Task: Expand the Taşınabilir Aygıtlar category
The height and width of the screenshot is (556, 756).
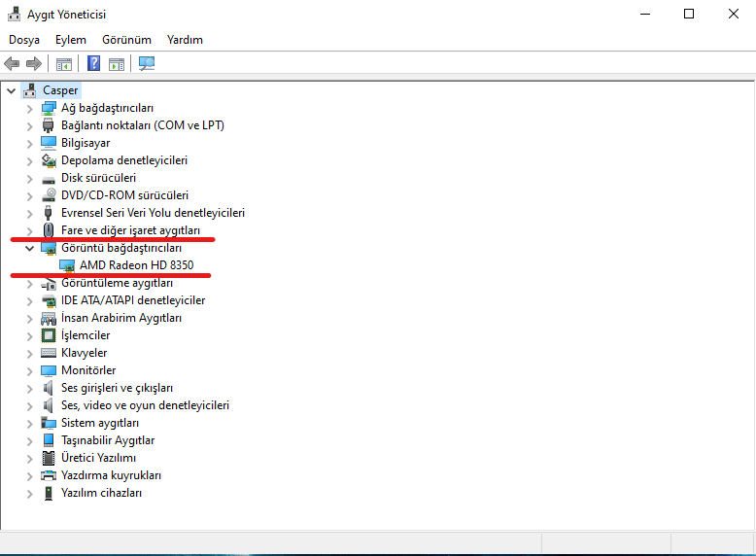Action: click(29, 441)
